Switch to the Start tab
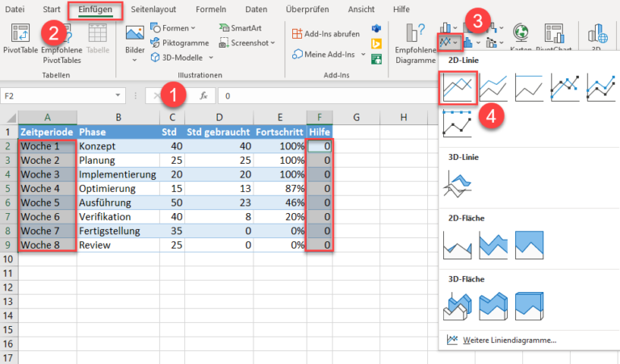Image resolution: width=620 pixels, height=364 pixels. pyautogui.click(x=52, y=9)
